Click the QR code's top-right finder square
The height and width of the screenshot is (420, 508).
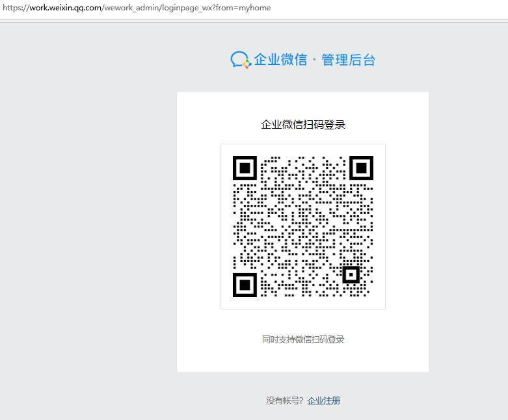click(x=361, y=168)
